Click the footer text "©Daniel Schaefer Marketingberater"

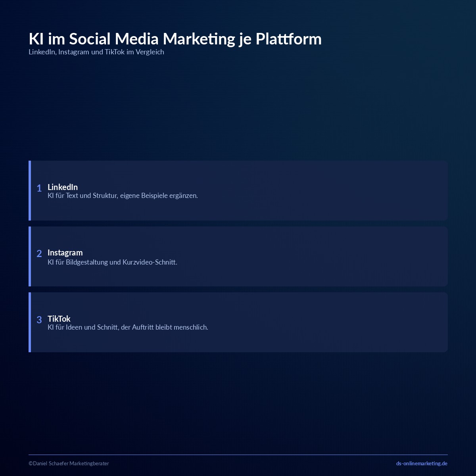coord(69,463)
